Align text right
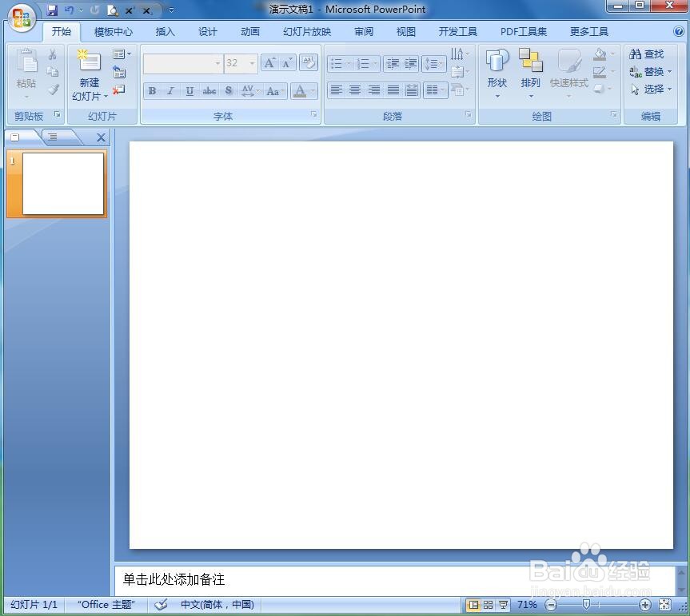 click(x=374, y=90)
